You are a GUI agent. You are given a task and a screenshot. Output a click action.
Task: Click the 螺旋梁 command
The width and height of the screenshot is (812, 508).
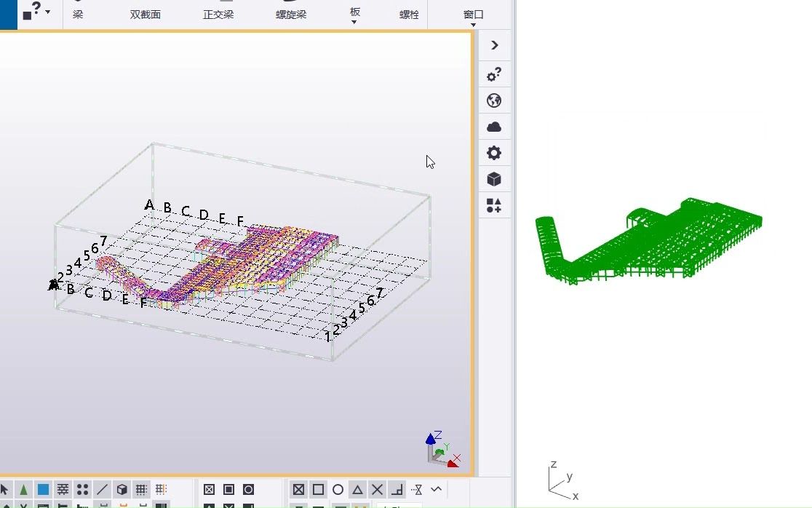(x=290, y=14)
